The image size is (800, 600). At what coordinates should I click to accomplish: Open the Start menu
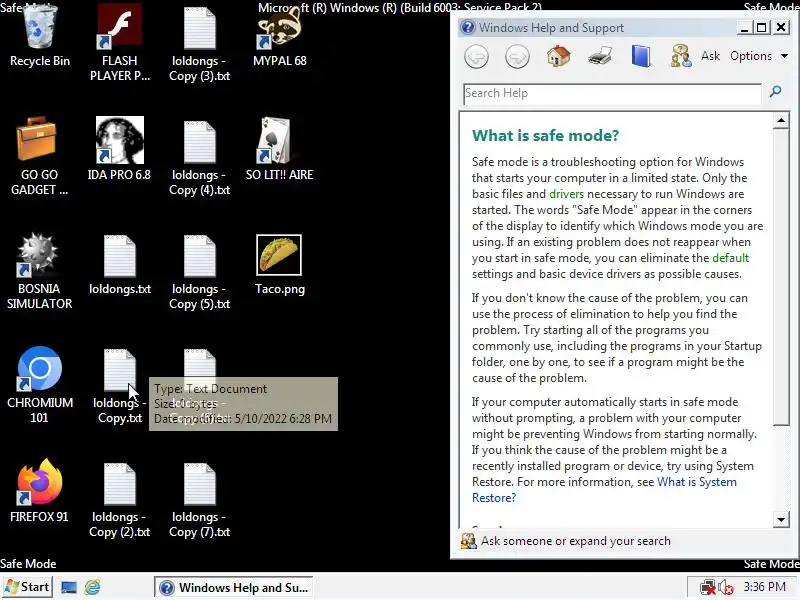point(27,587)
